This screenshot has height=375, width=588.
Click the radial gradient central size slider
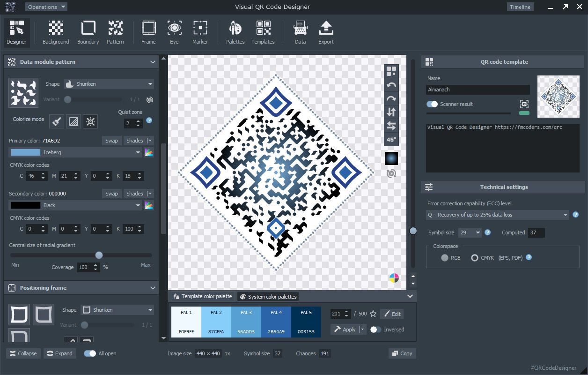click(x=81, y=255)
